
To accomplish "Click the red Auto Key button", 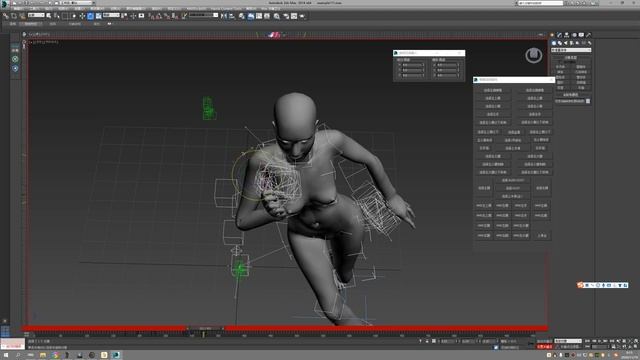I will point(544,347).
